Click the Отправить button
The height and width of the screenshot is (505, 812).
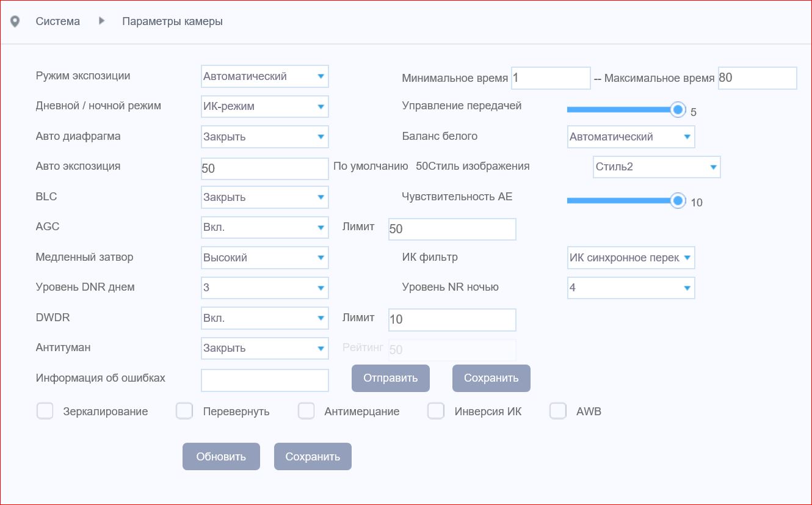pos(390,378)
